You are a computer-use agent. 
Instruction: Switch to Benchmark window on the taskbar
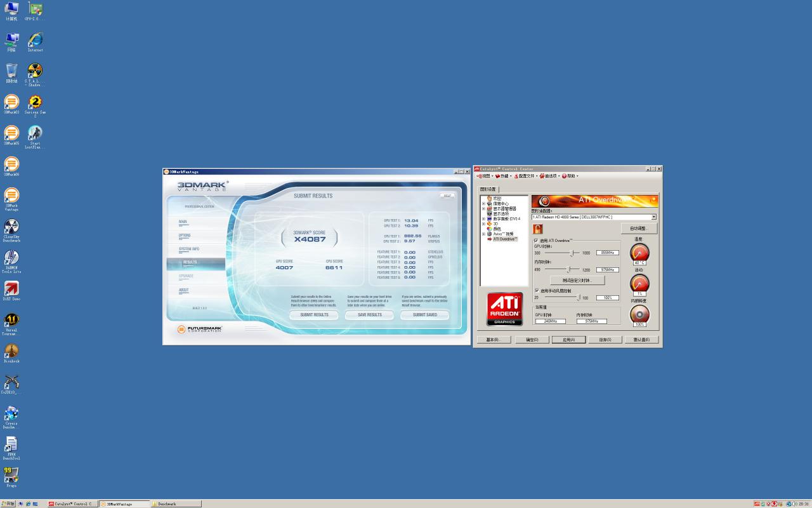pyautogui.click(x=176, y=504)
